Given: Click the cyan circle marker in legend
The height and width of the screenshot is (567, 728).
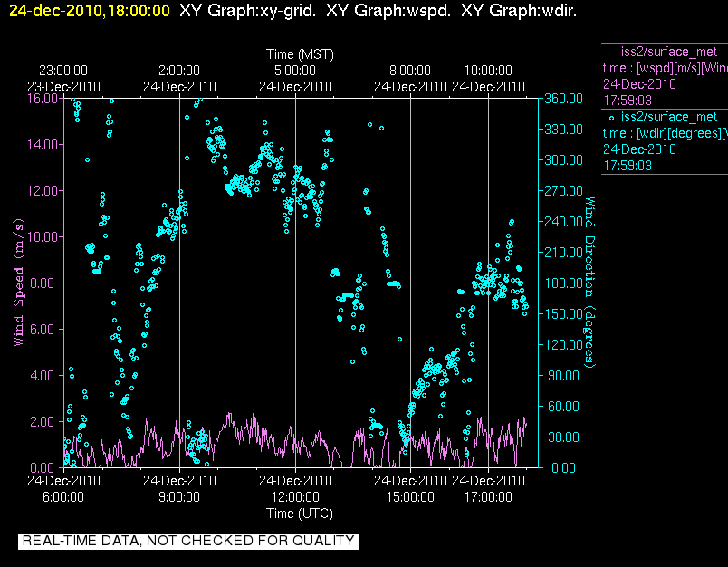Looking at the screenshot, I should click(612, 117).
